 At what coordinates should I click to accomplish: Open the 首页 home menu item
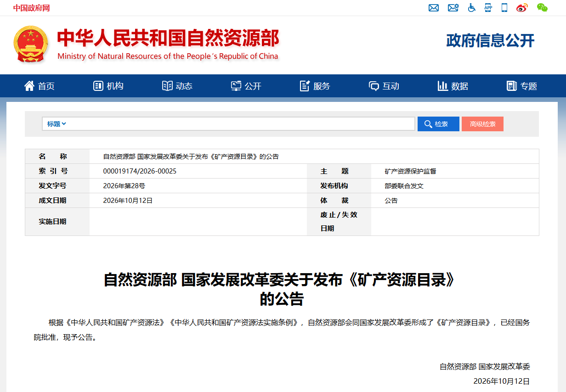click(x=40, y=86)
